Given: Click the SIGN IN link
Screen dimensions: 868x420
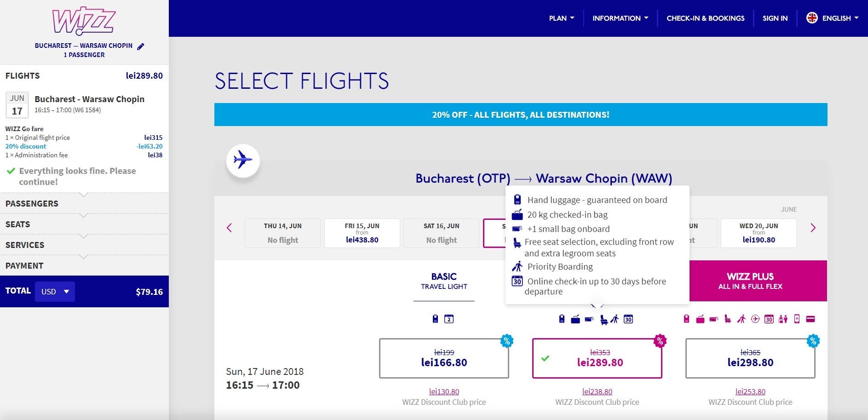Looking at the screenshot, I should 775,18.
